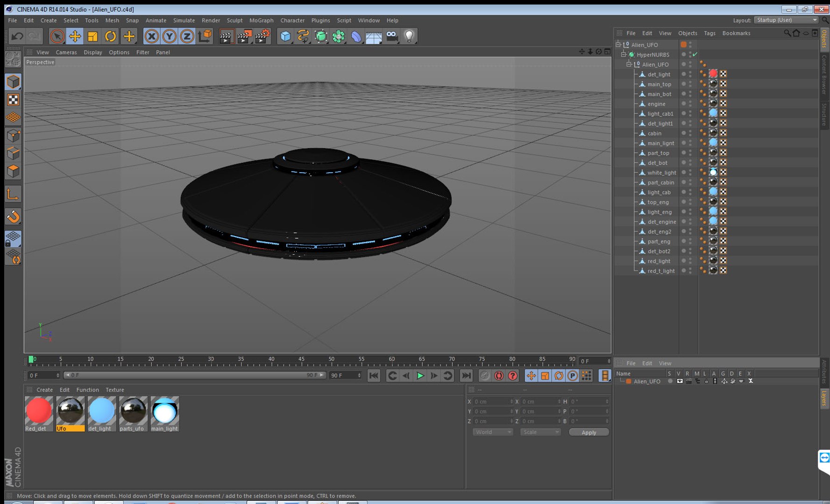Viewport: 830px width, 504px height.
Task: Toggle visibility dots for det_light object
Action: [x=690, y=74]
